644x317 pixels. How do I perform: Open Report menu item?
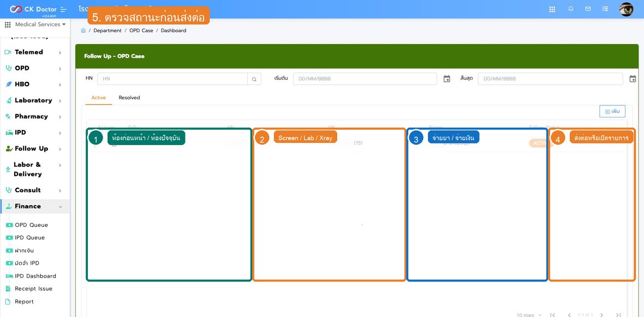point(24,301)
